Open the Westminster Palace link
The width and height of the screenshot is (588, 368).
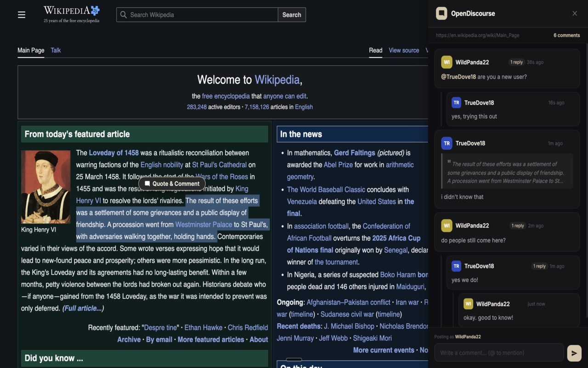pos(204,224)
